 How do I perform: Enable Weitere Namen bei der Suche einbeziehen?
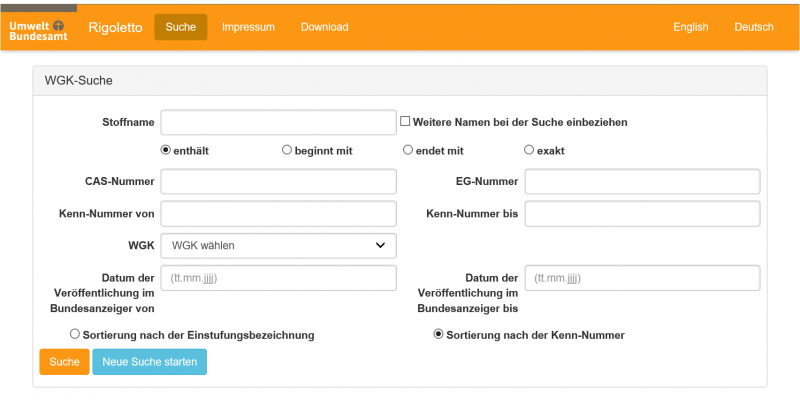tap(405, 121)
